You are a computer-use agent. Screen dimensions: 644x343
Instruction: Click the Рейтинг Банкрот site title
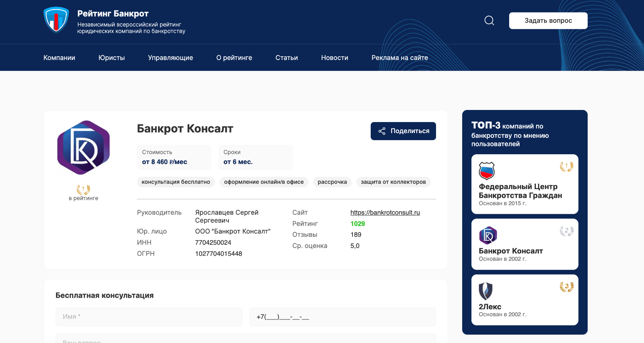point(113,13)
